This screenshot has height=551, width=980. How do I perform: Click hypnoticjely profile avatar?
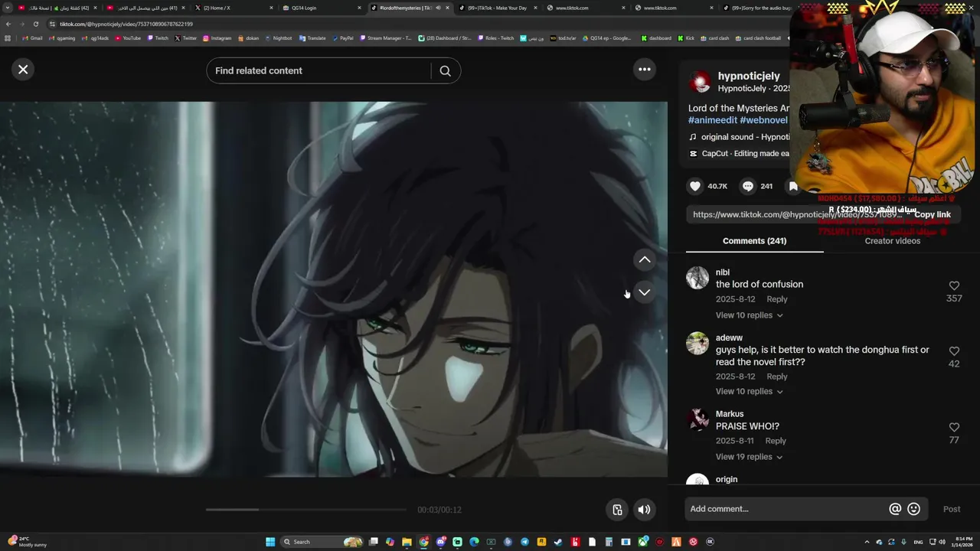699,82
